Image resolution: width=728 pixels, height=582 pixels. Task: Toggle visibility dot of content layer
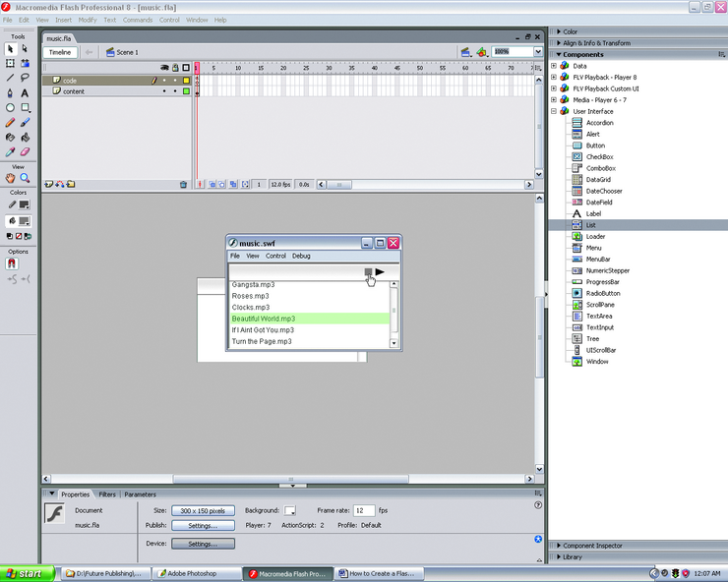(164, 91)
